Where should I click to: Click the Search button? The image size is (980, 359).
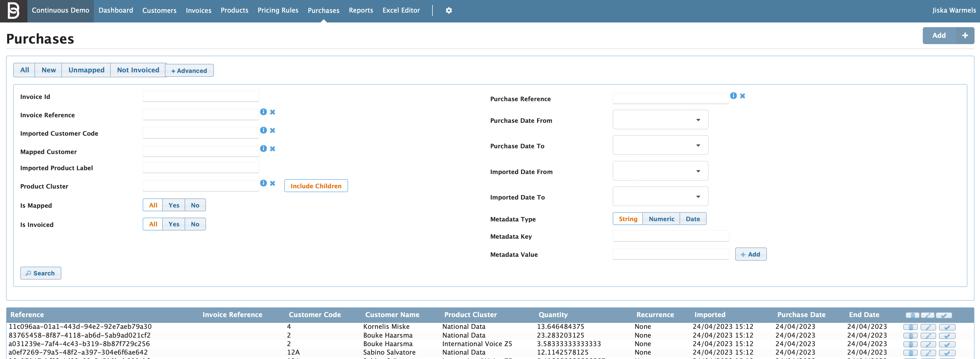[40, 273]
